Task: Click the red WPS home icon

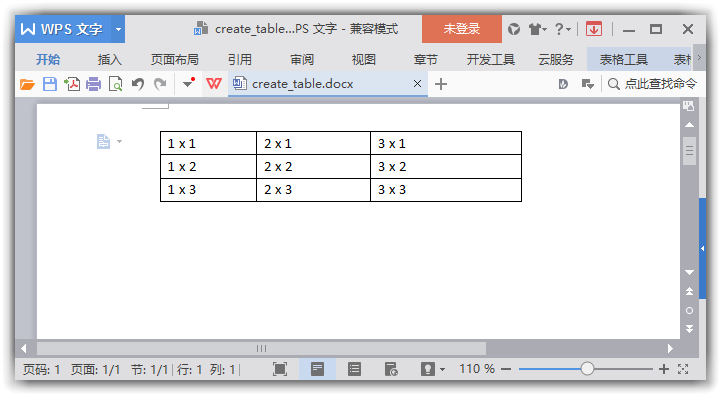Action: (214, 84)
